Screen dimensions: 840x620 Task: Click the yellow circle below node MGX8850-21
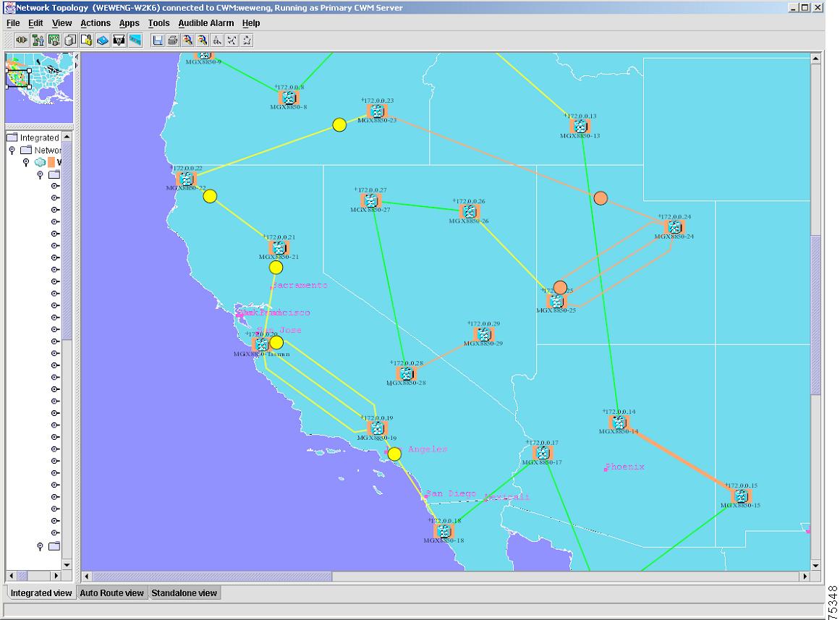(x=276, y=267)
